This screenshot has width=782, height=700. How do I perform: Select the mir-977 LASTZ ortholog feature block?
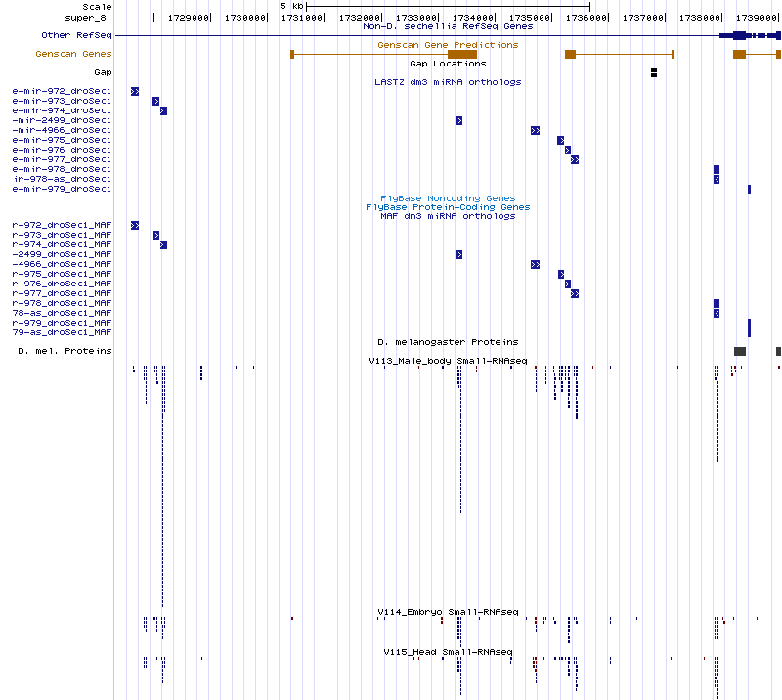575,159
